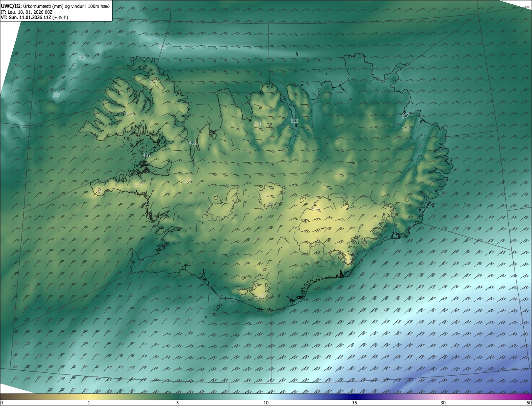The image size is (532, 406).
Task: Click the 'IT: Lau. 10. 01. 2026 00Z' line
Action: (27, 12)
